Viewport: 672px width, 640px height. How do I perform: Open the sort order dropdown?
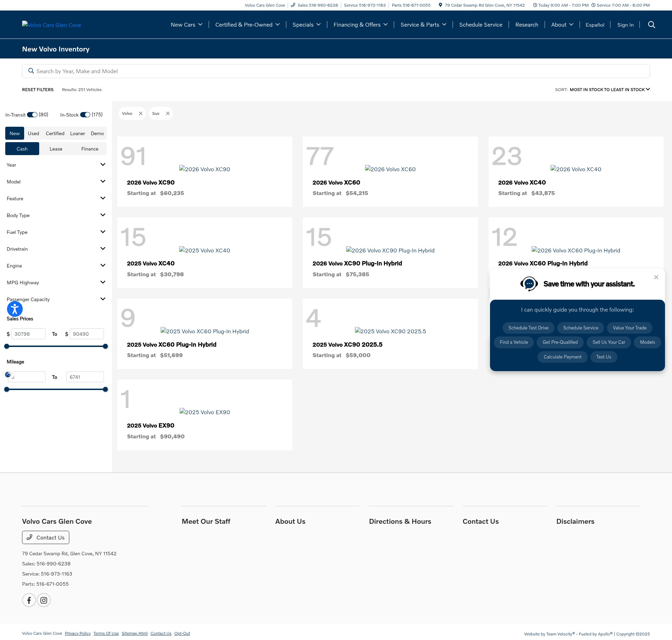[x=610, y=90]
